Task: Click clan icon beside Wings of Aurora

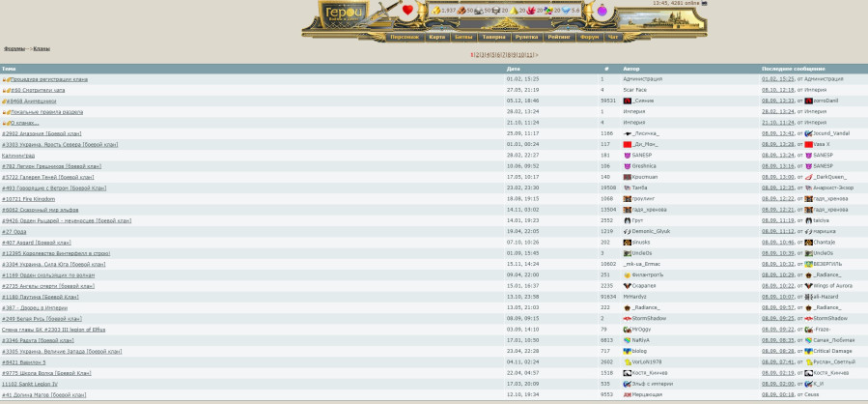Action: coord(808,286)
